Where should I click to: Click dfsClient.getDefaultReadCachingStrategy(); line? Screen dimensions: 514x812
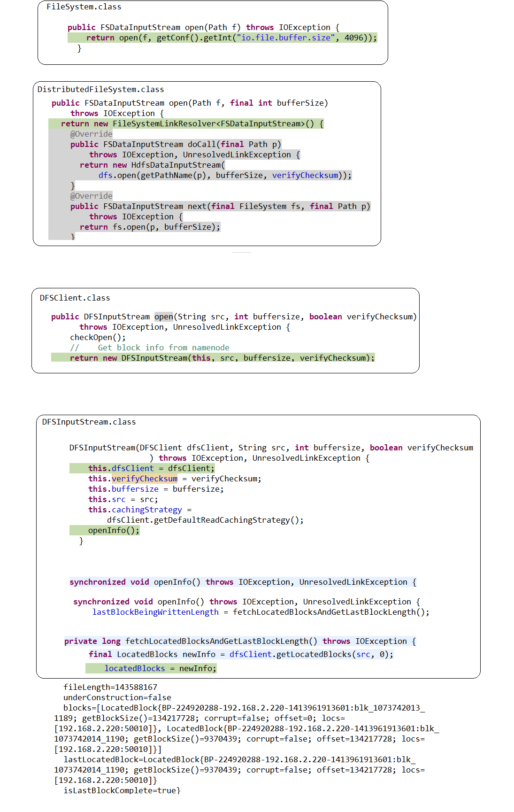point(206,520)
